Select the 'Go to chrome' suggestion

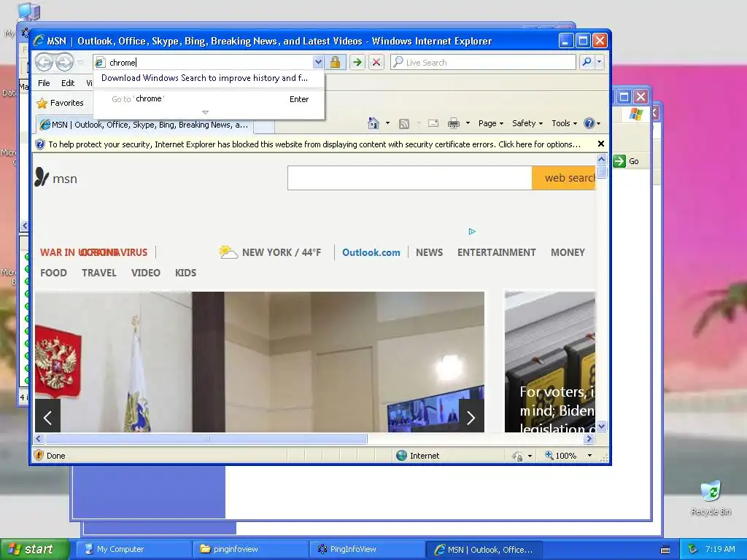[x=209, y=99]
